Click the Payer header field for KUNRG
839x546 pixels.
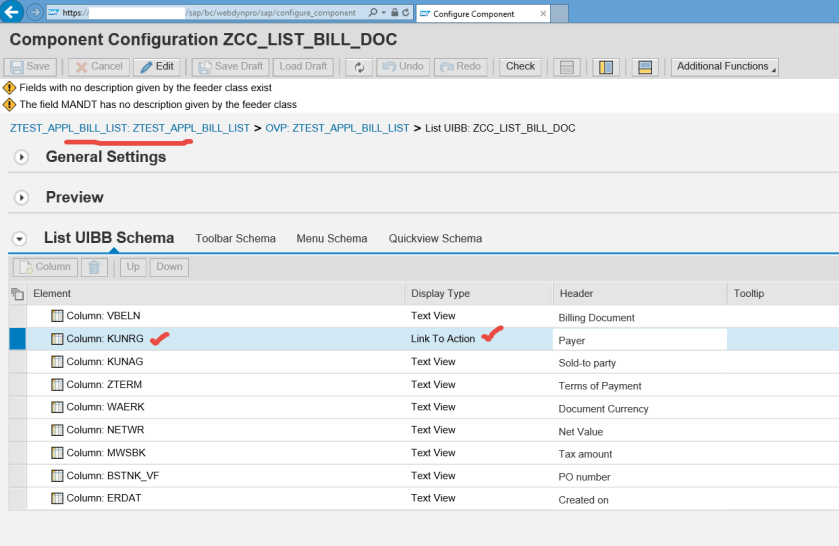pos(640,340)
